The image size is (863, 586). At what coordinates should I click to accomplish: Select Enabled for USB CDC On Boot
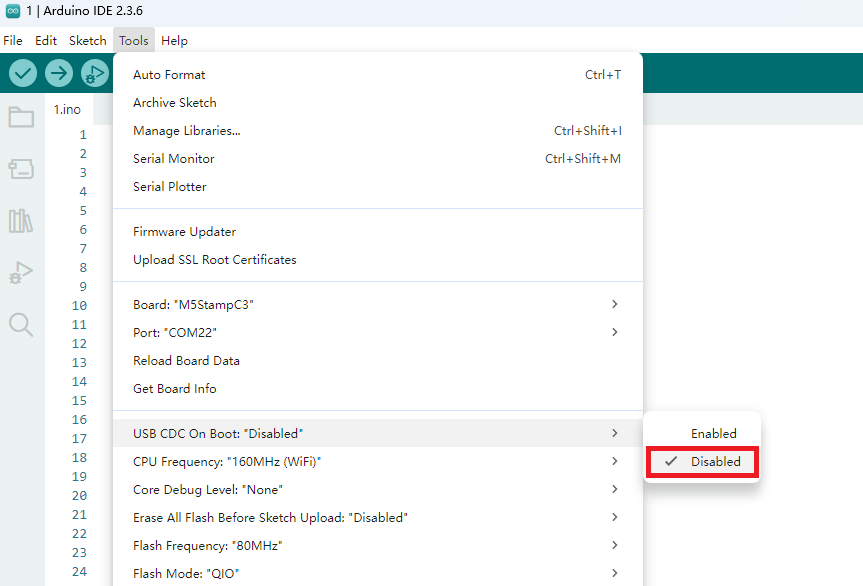(x=702, y=434)
